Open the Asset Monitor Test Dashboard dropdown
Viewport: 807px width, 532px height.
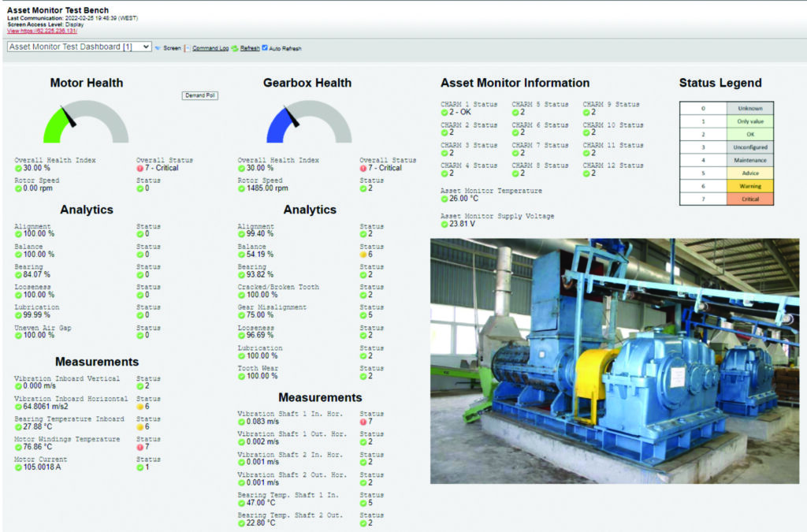coord(79,47)
